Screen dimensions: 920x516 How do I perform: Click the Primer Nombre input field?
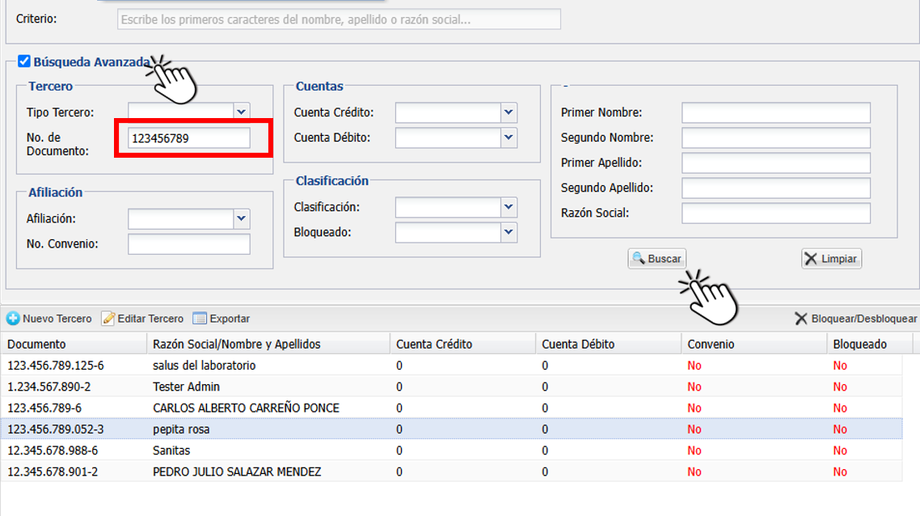click(776, 113)
